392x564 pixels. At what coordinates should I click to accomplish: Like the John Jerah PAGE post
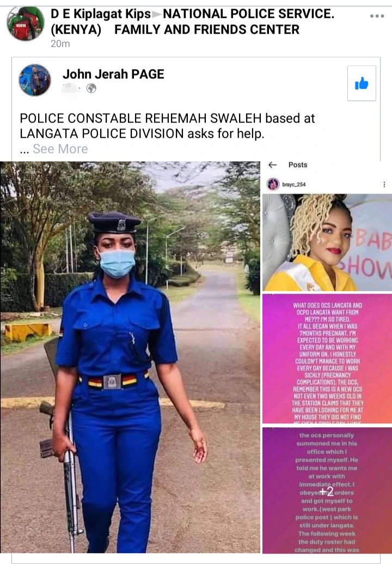point(362,83)
